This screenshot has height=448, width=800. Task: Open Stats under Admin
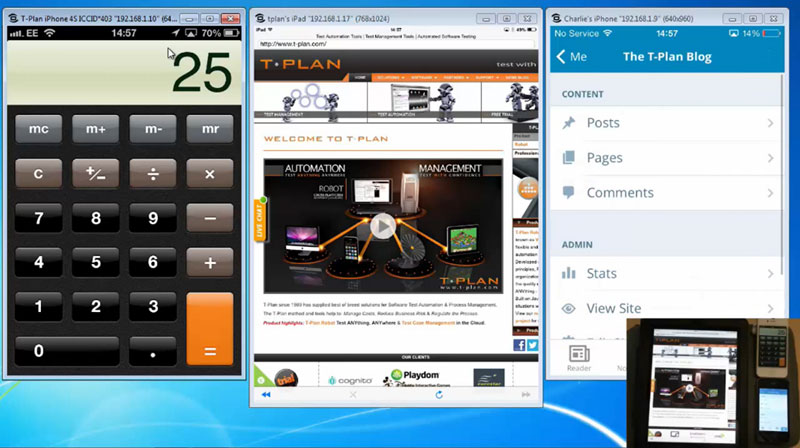pyautogui.click(x=666, y=273)
